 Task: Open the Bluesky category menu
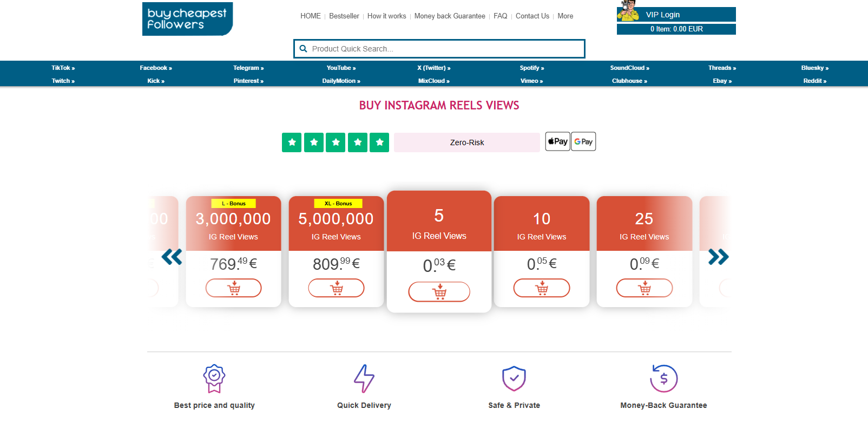815,68
